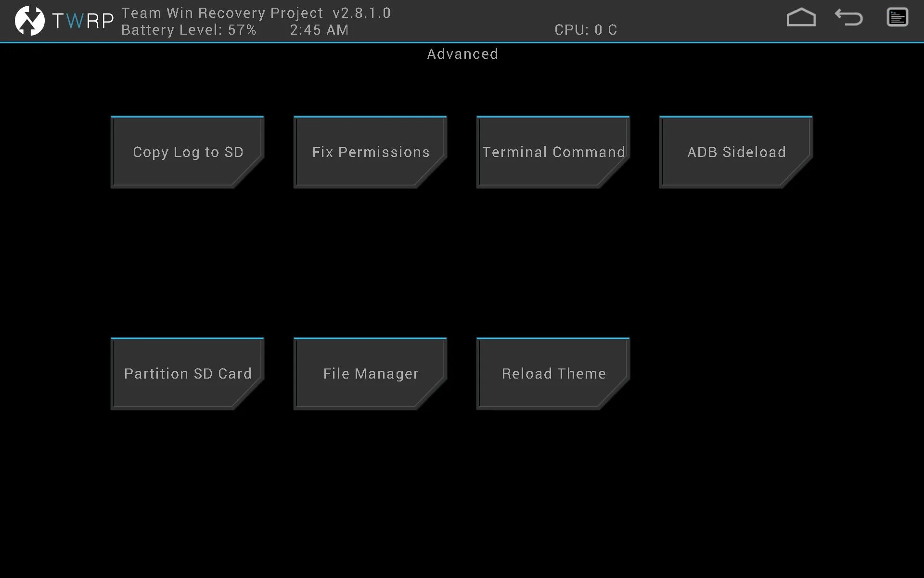The width and height of the screenshot is (924, 578).
Task: Open the console log icon
Action: point(897,18)
